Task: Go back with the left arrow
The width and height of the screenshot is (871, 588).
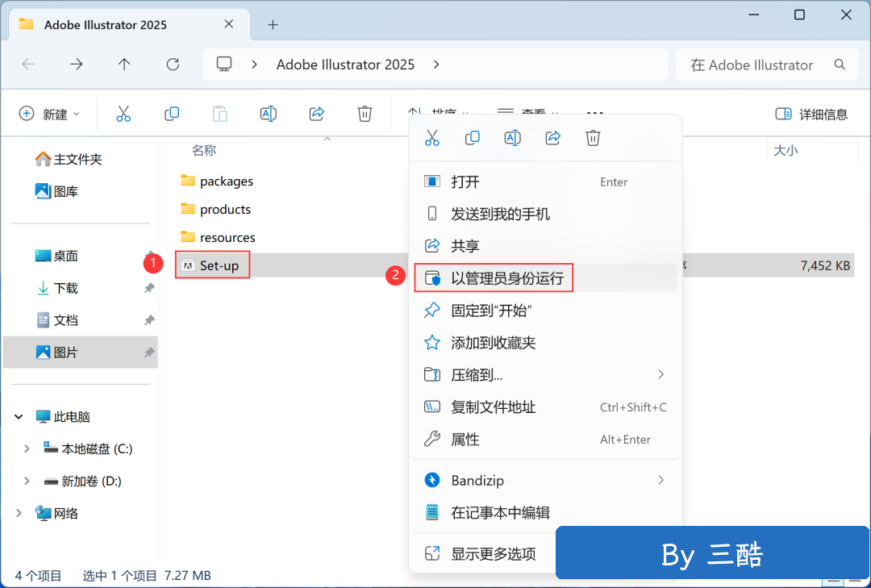Action: point(27,65)
